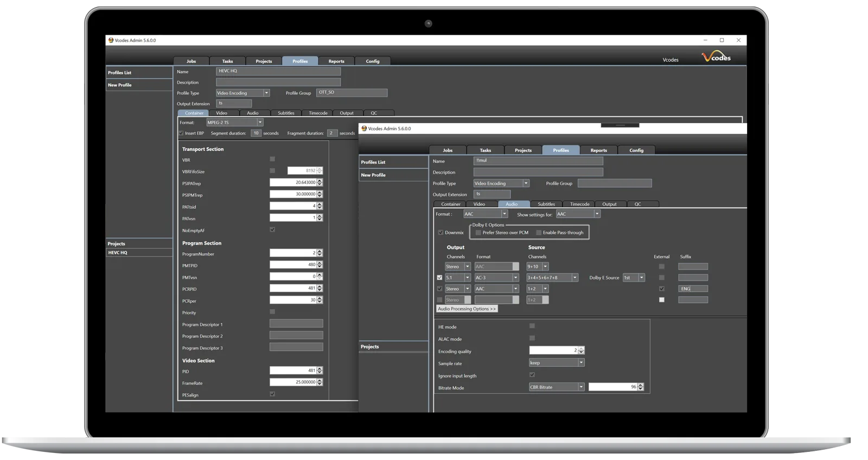Screen dimensions: 868x460
Task: Click bitrate 96 stepper arrows
Action: pyautogui.click(x=641, y=387)
